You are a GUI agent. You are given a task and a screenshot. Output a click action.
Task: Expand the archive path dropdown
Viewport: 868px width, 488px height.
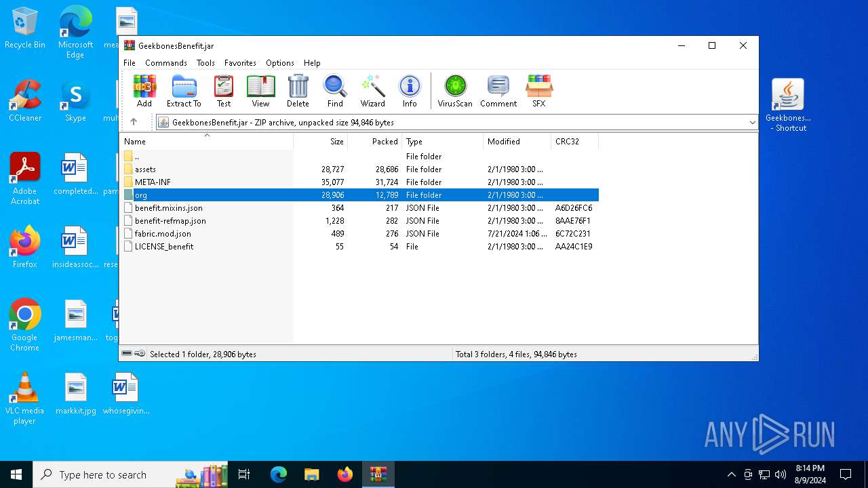click(x=752, y=123)
